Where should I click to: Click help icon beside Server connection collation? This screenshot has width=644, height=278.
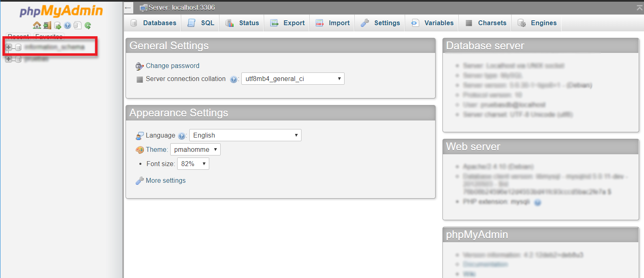[234, 79]
